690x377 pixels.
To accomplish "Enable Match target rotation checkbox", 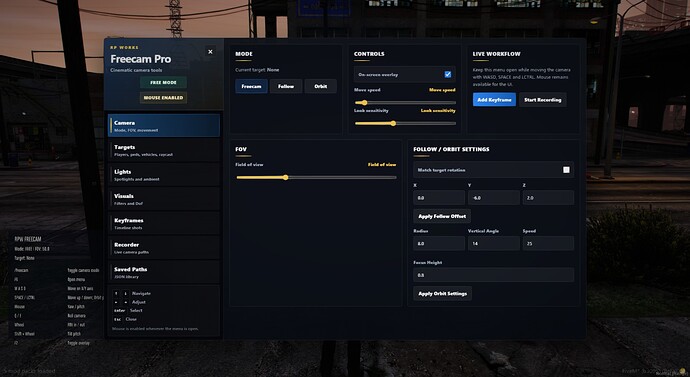I will [x=566, y=170].
